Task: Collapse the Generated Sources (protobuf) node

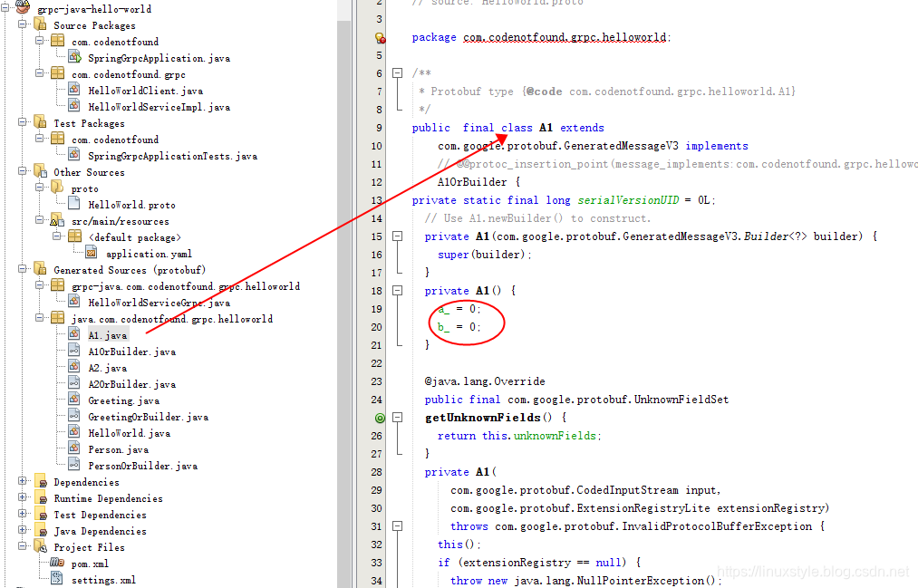Action: click(23, 268)
